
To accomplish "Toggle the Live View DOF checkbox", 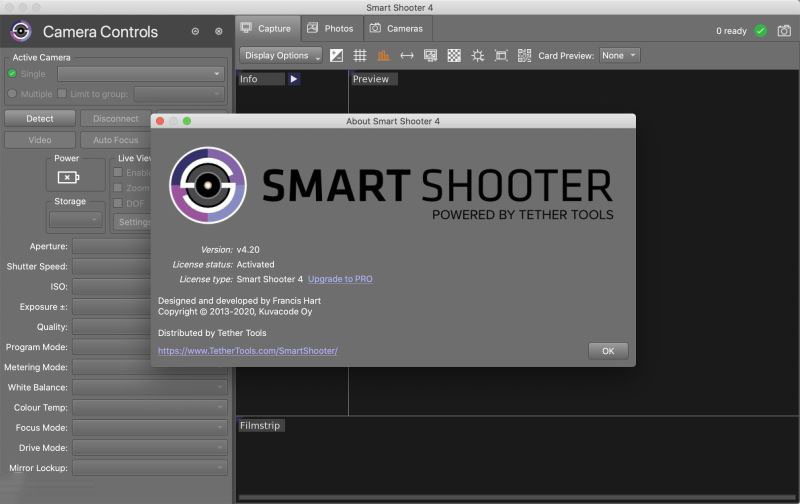I will tap(118, 203).
